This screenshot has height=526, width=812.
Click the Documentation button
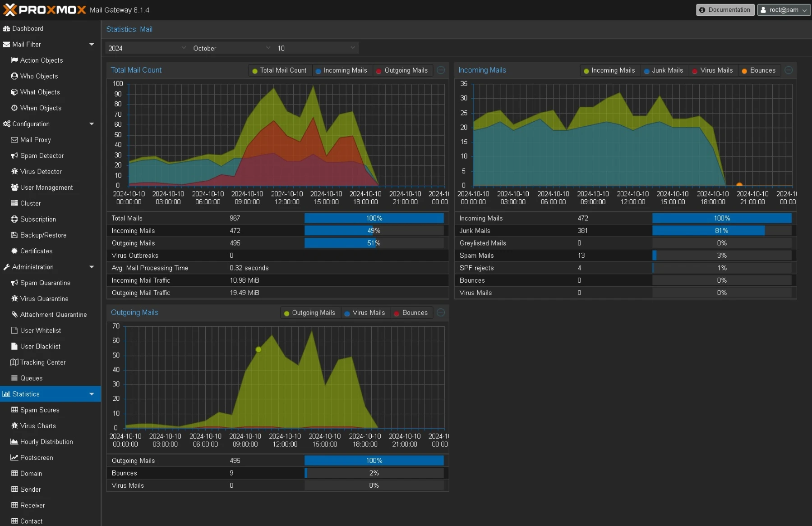(725, 10)
